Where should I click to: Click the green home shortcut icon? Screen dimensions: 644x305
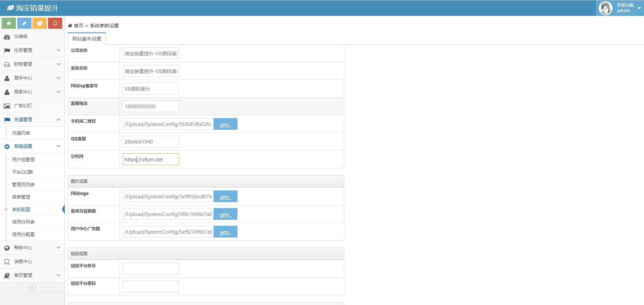coord(9,23)
